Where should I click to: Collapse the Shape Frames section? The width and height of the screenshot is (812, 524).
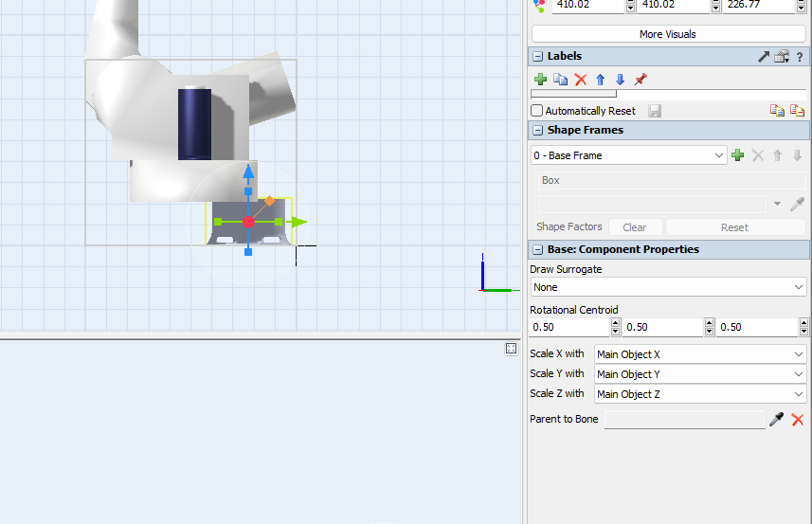(x=537, y=131)
